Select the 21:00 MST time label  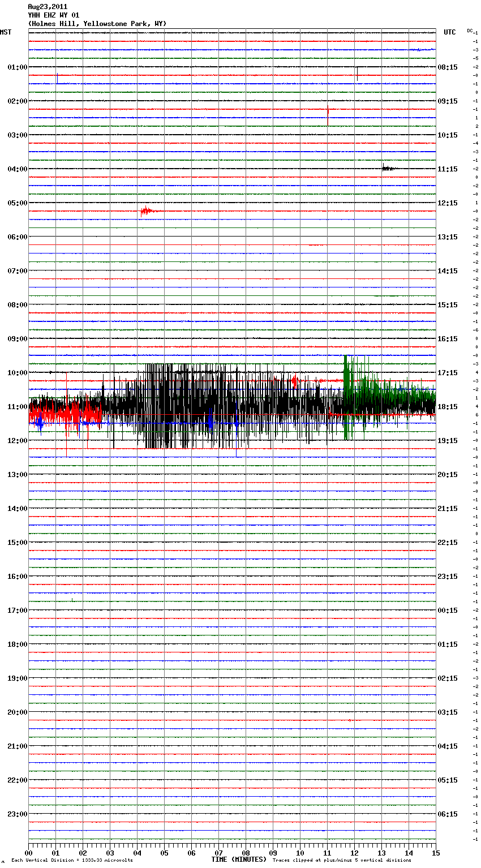(x=17, y=746)
